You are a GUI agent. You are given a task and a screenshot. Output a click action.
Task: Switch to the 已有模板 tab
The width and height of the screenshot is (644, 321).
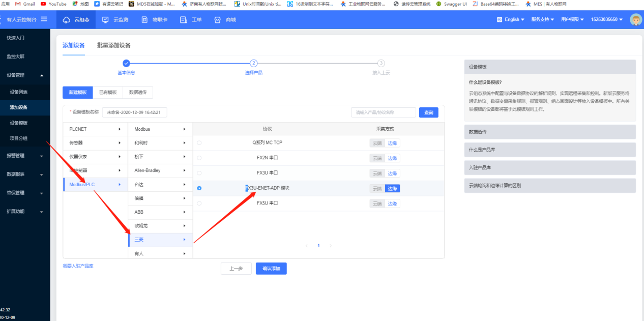(x=107, y=92)
